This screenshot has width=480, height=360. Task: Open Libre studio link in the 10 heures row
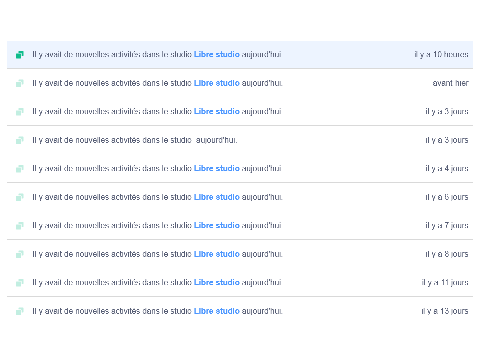tap(217, 54)
